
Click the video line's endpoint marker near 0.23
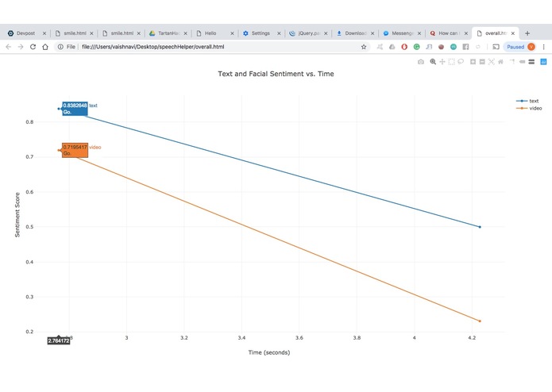480,321
